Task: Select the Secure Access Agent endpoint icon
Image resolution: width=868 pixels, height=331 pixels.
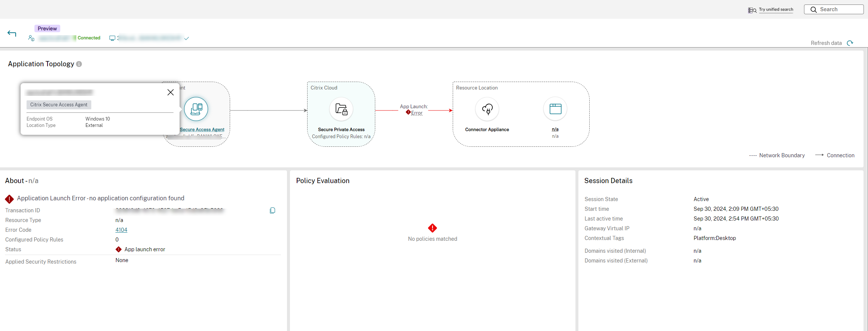Action: point(196,109)
